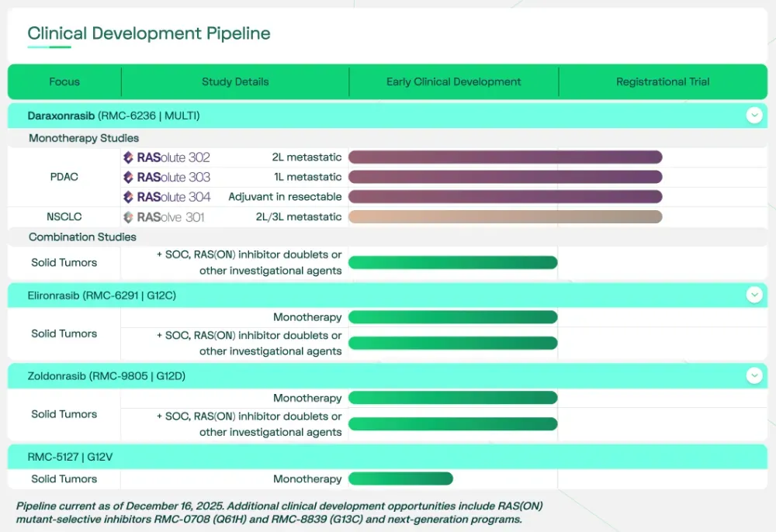Click the Combination Studies subheading
This screenshot has height=532, width=776.
pos(82,237)
